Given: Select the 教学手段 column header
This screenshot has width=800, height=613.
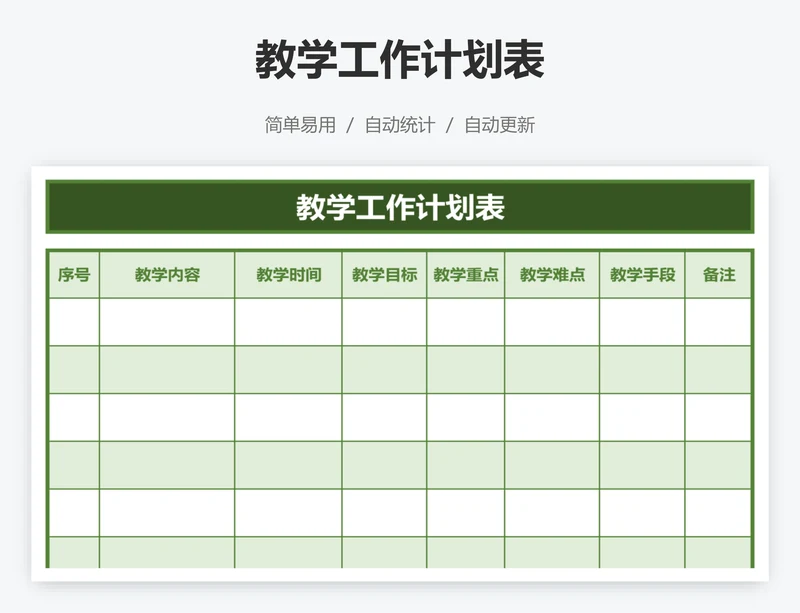Looking at the screenshot, I should [x=642, y=275].
